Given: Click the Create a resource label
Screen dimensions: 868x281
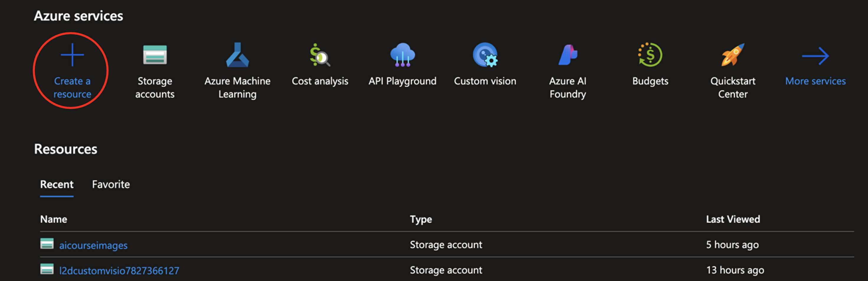Looking at the screenshot, I should [72, 87].
